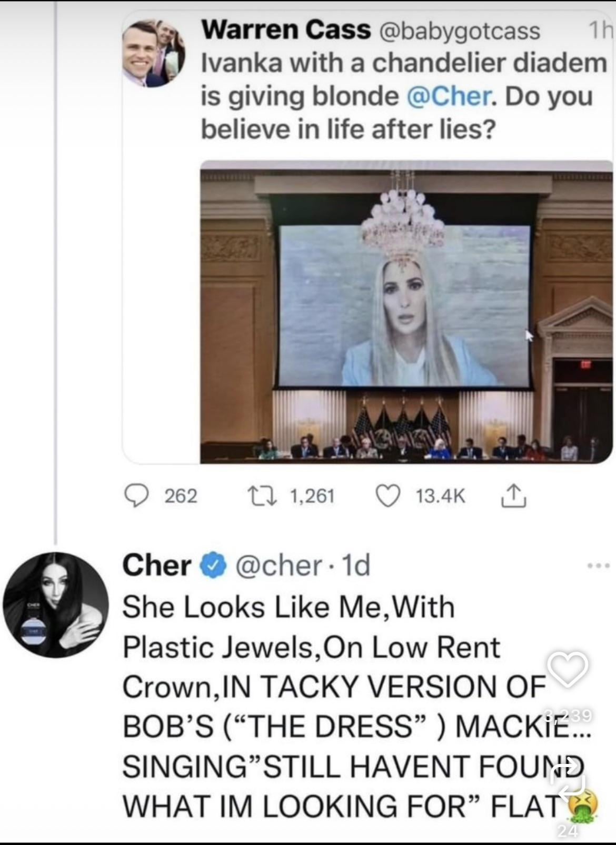Click the bold Cher display name
Viewport: 616px width, 845px height.
click(157, 566)
